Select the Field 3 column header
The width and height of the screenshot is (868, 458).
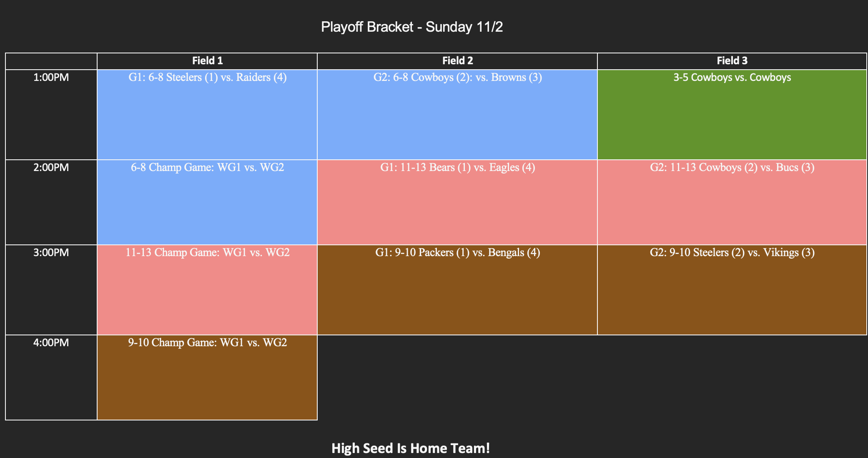coord(732,61)
